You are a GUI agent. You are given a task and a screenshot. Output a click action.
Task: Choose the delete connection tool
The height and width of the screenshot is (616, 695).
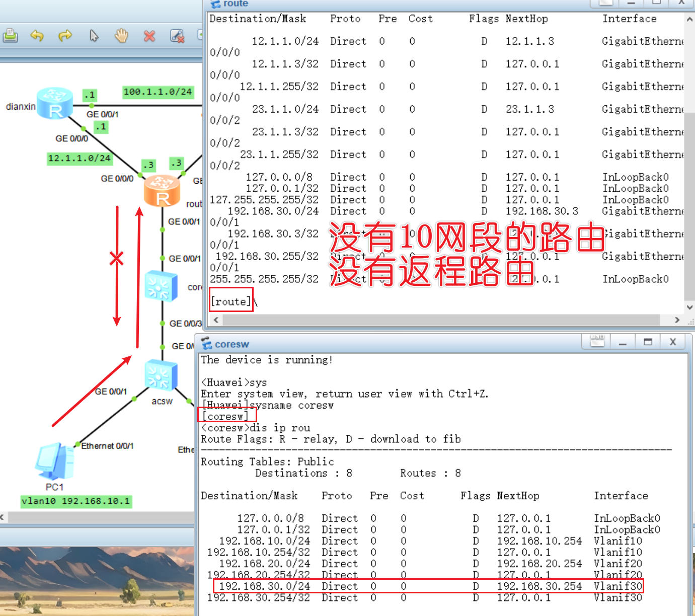pos(177,36)
